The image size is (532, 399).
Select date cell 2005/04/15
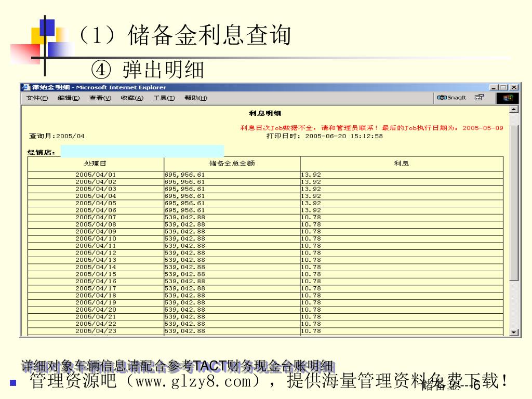click(x=96, y=274)
